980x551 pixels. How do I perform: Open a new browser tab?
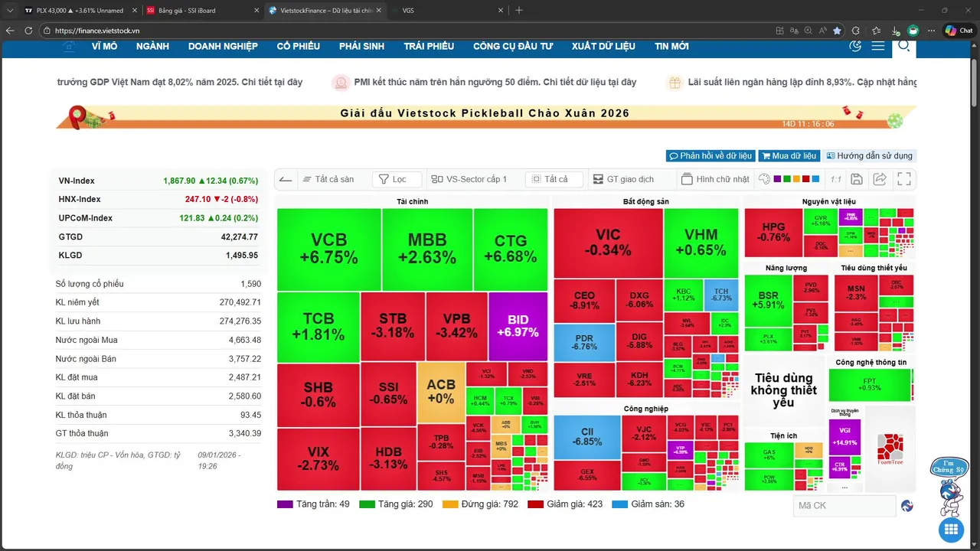click(x=519, y=10)
